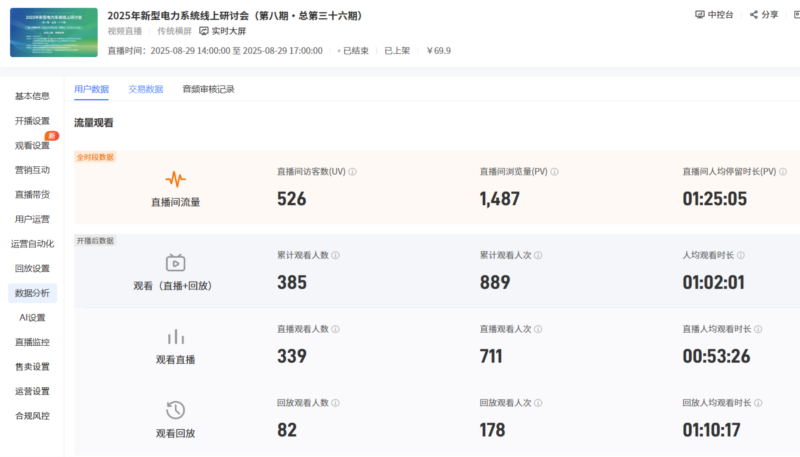Open the 音频审核记录 tab
This screenshot has height=457, width=800.
click(x=208, y=89)
